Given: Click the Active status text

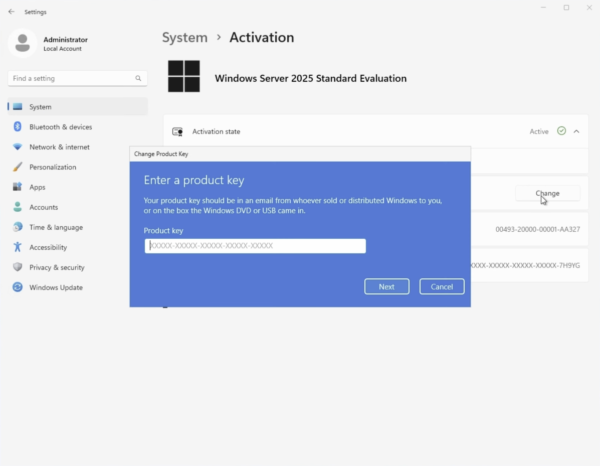Looking at the screenshot, I should [x=539, y=132].
